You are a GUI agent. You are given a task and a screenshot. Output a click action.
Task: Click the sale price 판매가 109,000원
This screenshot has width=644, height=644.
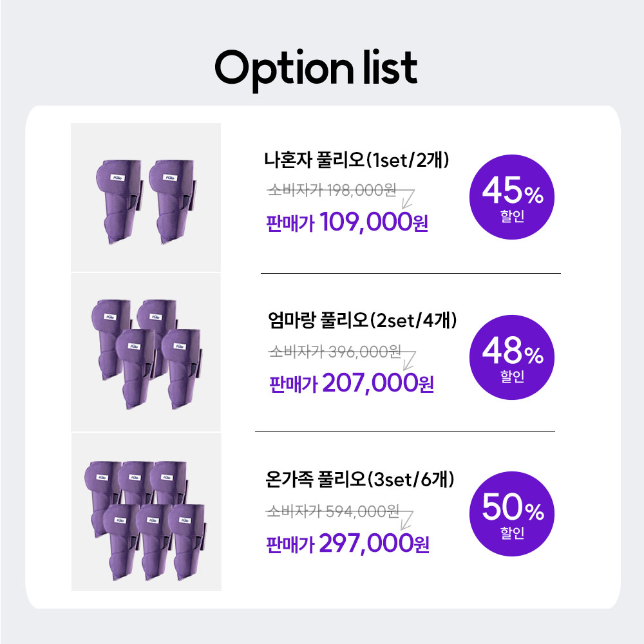[347, 223]
